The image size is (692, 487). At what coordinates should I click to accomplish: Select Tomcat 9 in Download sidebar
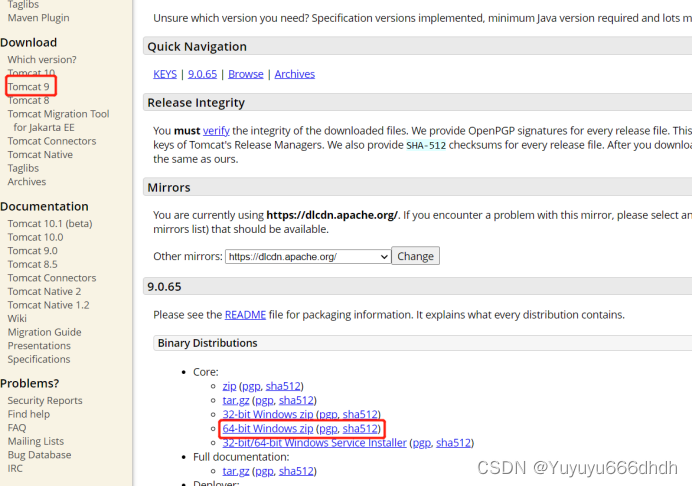28,87
